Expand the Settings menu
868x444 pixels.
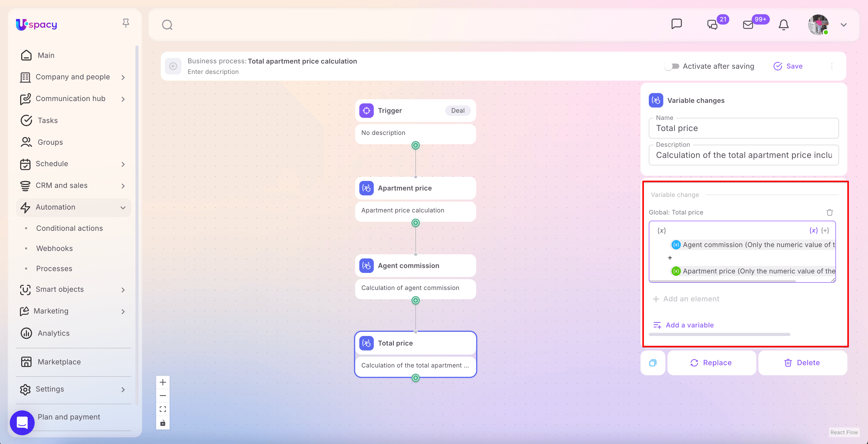pos(73,389)
